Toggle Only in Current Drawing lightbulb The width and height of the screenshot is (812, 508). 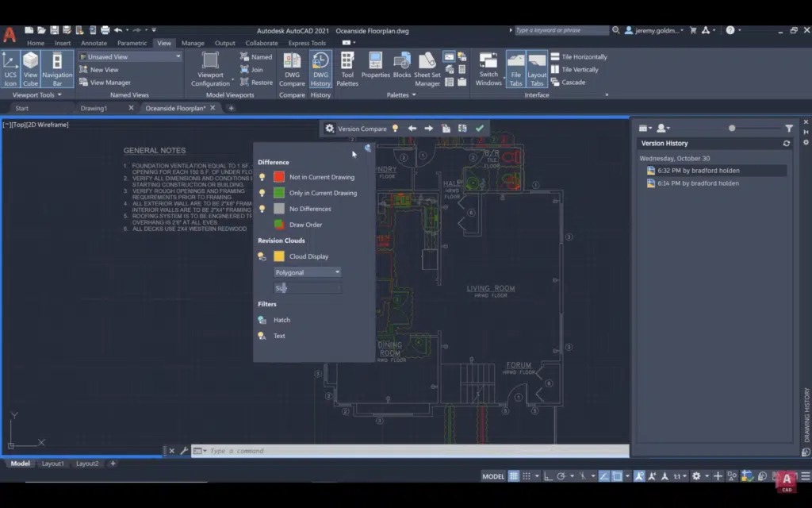point(262,193)
